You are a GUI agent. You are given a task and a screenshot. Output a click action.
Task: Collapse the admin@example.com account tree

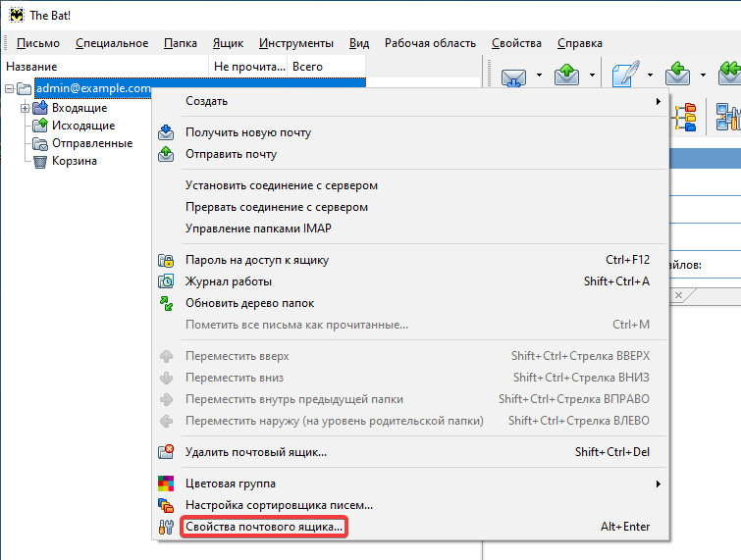click(x=10, y=89)
